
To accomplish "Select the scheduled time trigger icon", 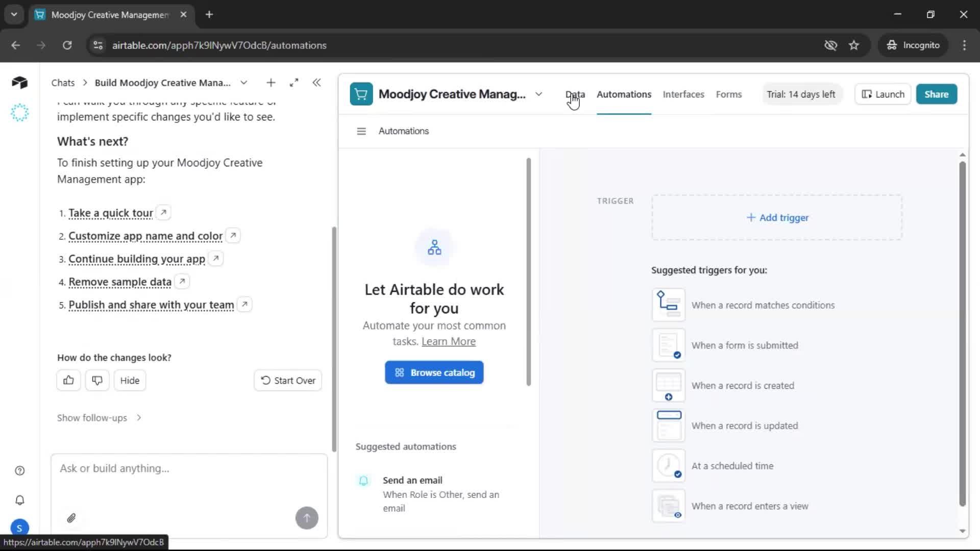I will 669,466.
